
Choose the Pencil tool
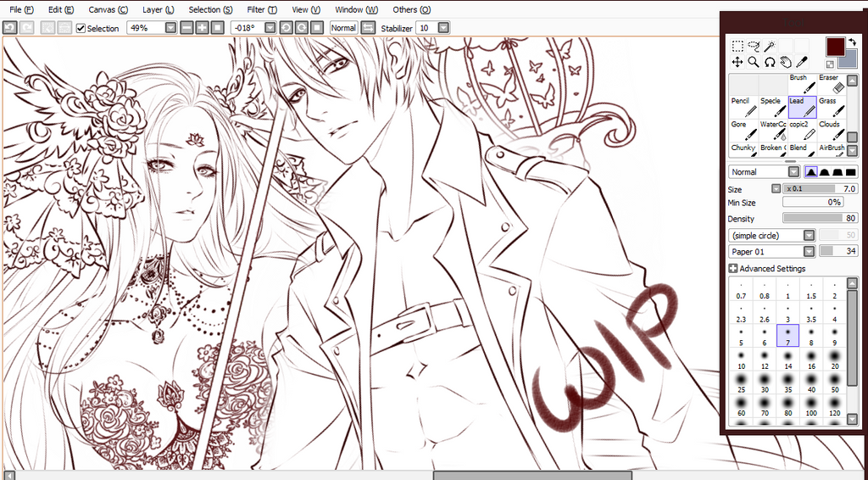[x=743, y=107]
